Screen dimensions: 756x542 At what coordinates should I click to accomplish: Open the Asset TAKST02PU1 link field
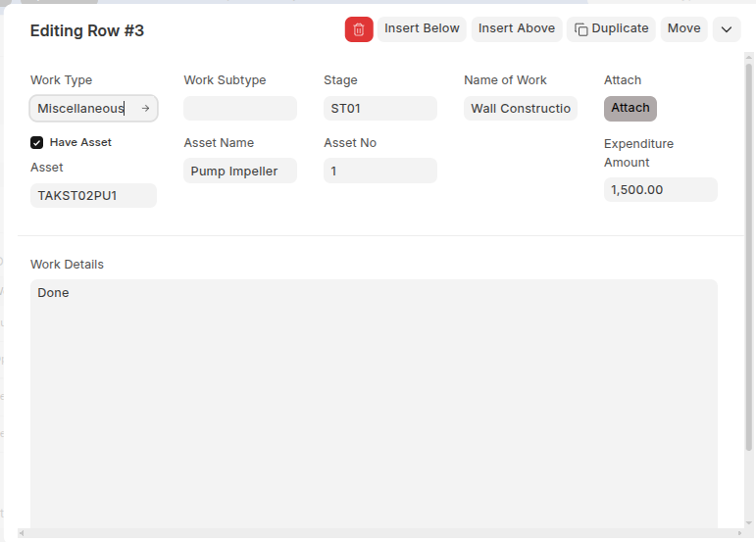tap(93, 196)
